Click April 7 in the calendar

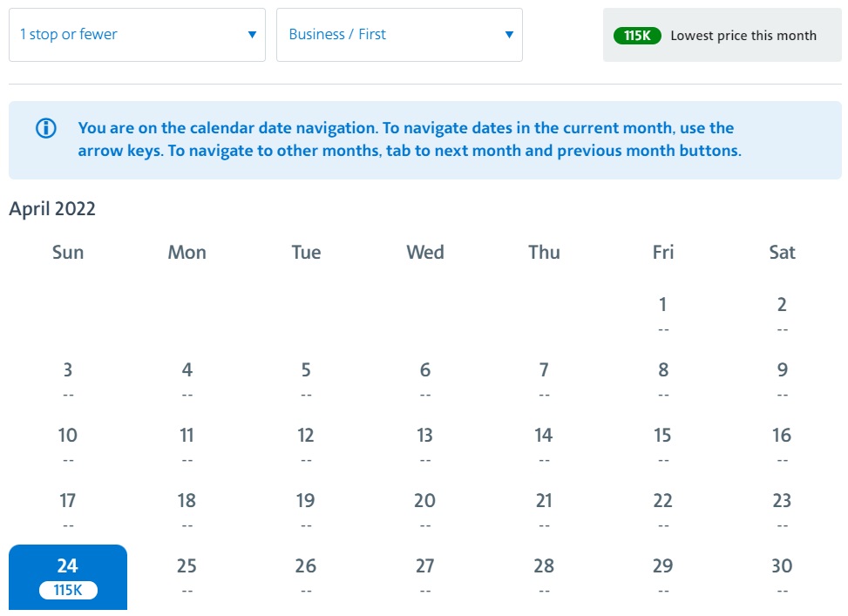544,381
